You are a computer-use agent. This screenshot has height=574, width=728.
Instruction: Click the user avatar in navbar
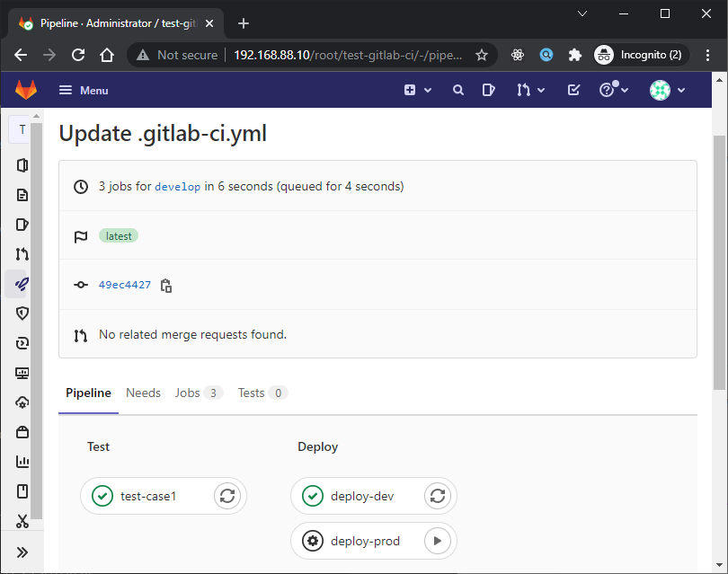point(660,90)
